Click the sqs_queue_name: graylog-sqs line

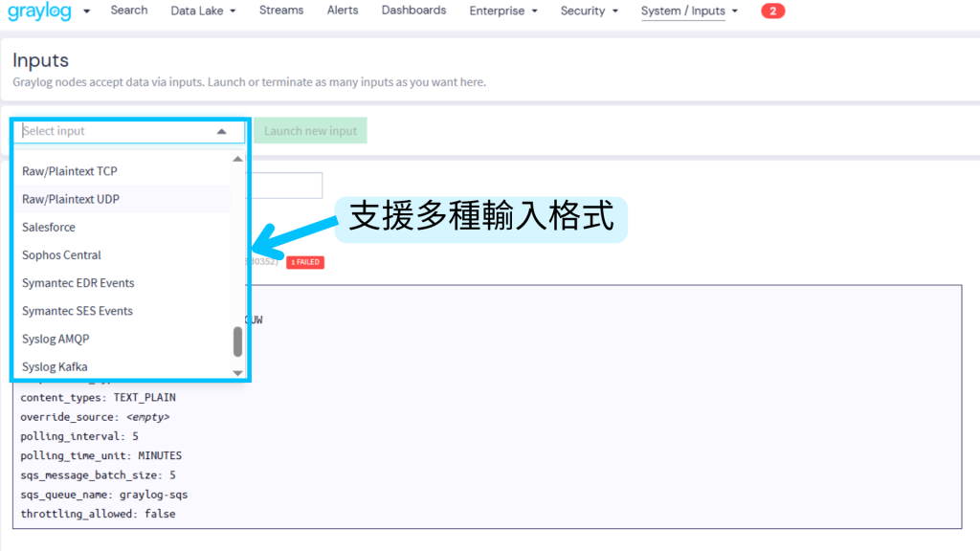(x=103, y=495)
